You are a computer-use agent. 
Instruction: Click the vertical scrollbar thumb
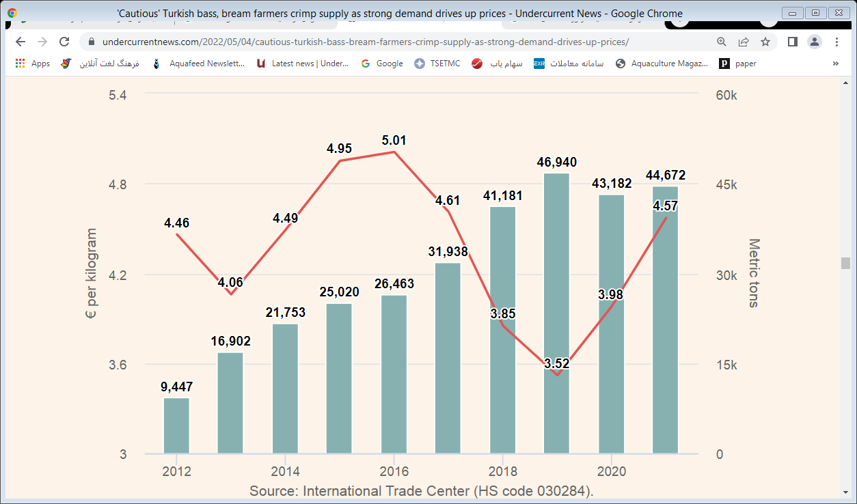845,264
